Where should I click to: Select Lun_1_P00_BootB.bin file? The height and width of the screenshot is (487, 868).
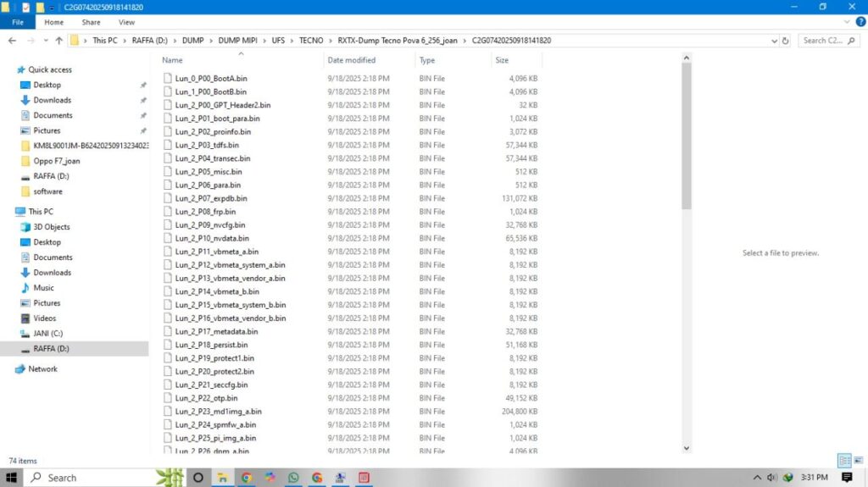(x=210, y=91)
